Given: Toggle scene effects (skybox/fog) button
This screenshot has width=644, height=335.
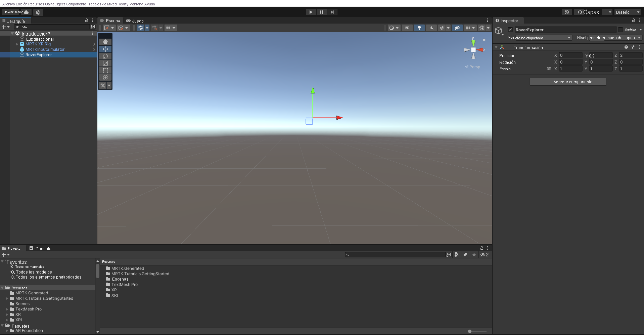Looking at the screenshot, I should point(442,28).
